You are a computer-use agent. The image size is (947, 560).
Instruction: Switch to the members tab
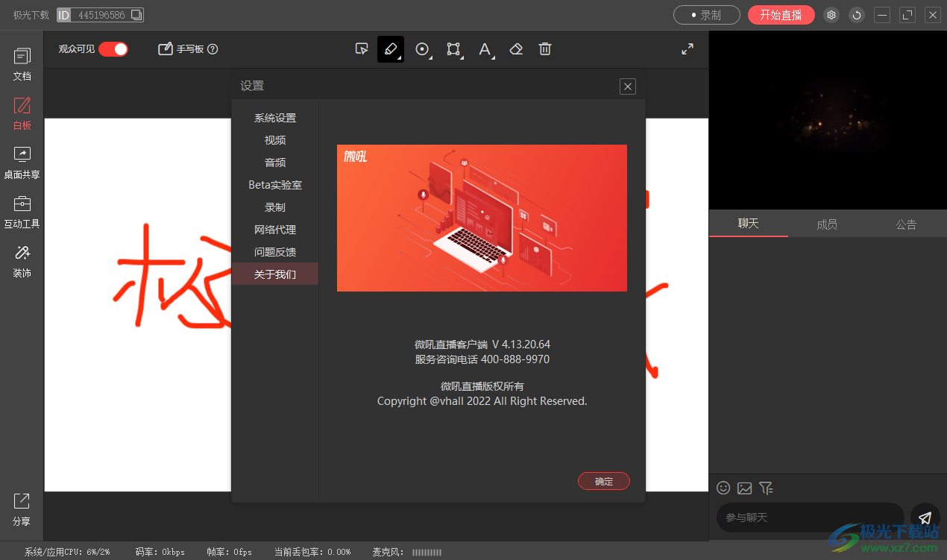coord(827,224)
